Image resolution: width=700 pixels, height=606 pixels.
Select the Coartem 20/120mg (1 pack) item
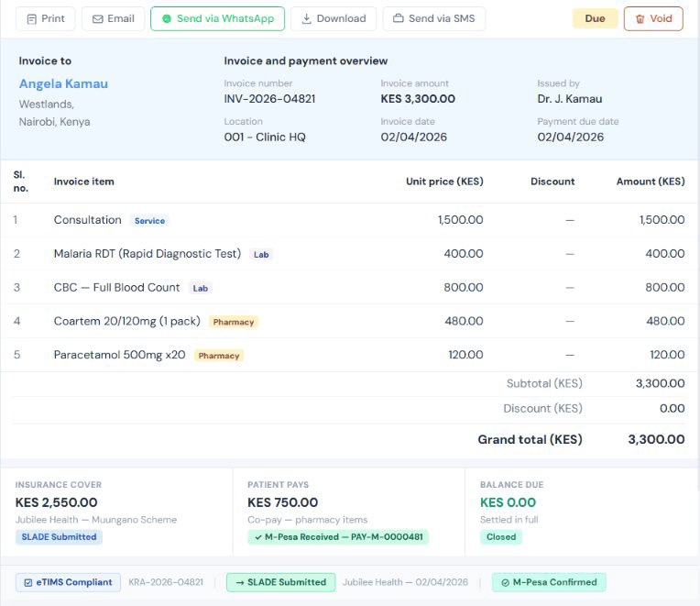(127, 321)
